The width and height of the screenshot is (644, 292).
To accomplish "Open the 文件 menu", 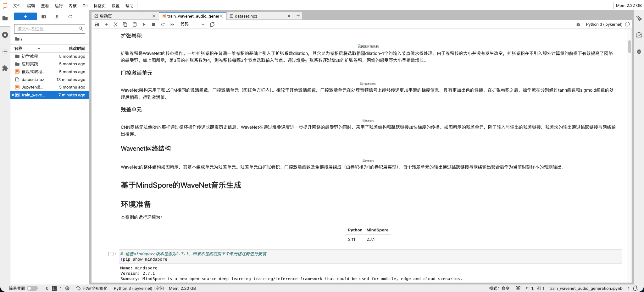I will click(17, 6).
